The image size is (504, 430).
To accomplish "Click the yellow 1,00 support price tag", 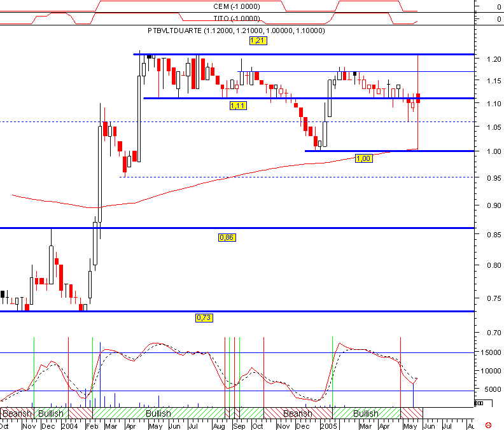I will (x=364, y=158).
